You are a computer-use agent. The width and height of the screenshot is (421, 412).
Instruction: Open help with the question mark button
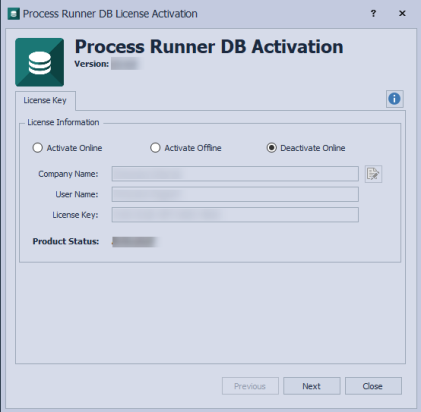(x=373, y=13)
